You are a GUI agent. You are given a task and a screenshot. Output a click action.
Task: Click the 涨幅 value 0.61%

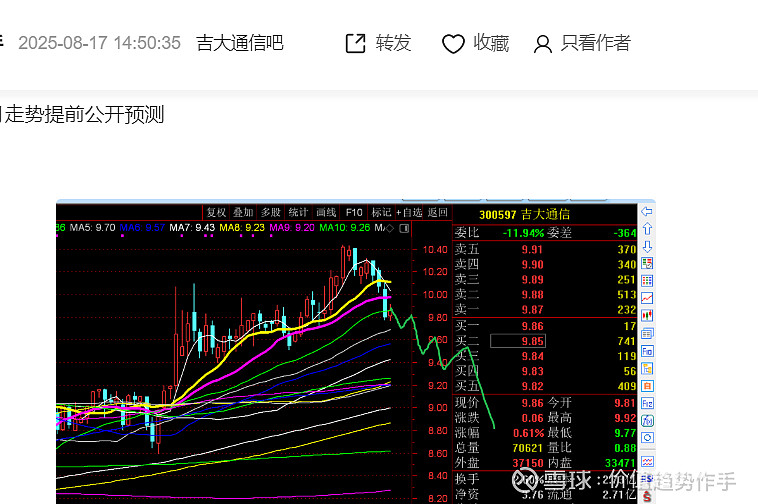point(528,433)
